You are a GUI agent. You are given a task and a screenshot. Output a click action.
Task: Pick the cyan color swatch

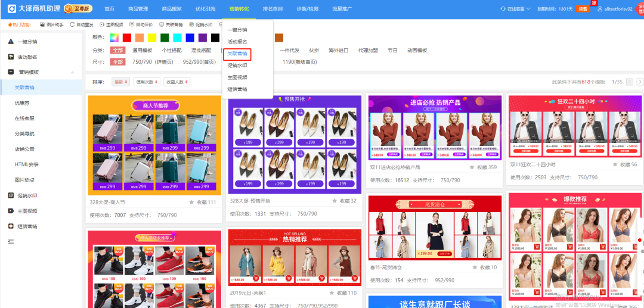coord(178,38)
